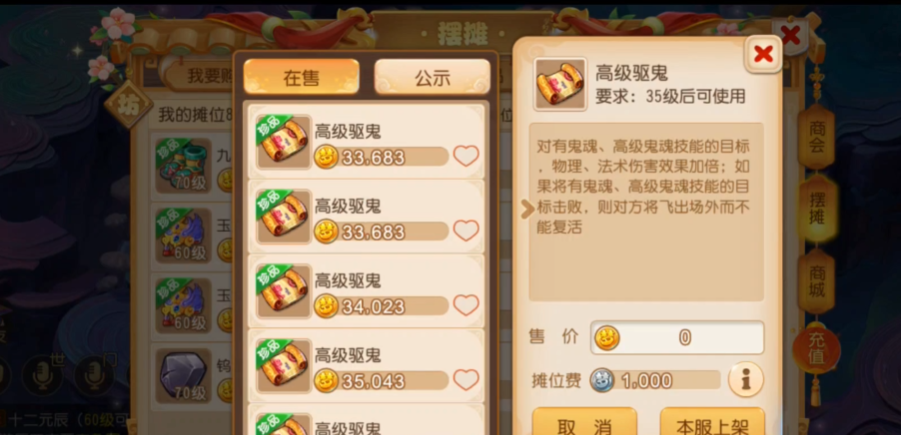Viewport: 901px width, 435px height.
Task: Click the 取消 button
Action: [x=584, y=424]
